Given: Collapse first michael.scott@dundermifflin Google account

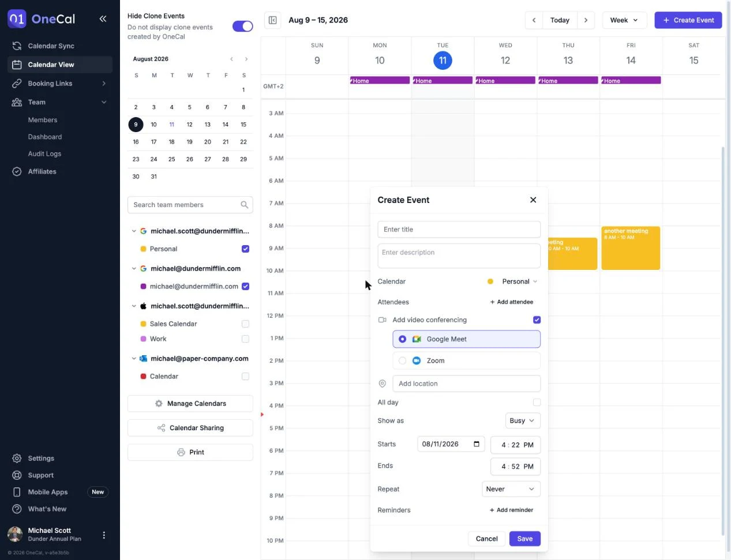Looking at the screenshot, I should coord(134,231).
